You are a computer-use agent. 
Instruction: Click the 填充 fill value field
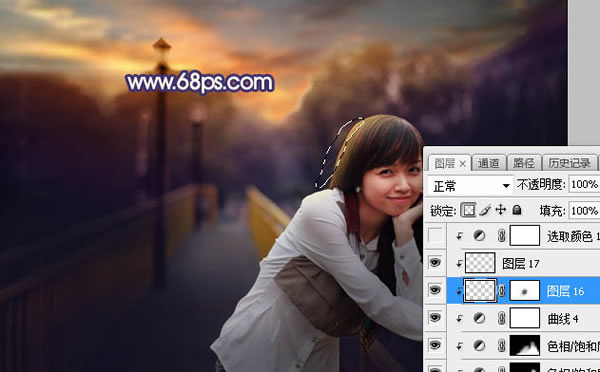[x=584, y=210]
